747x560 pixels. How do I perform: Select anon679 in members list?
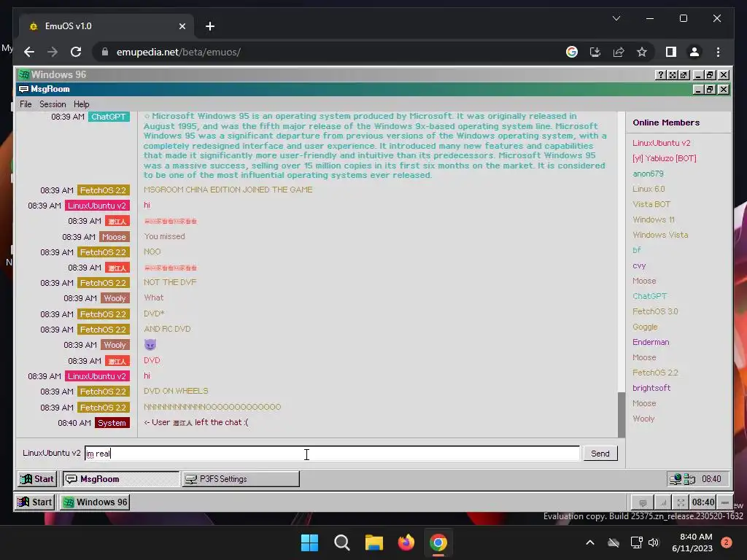(x=648, y=174)
